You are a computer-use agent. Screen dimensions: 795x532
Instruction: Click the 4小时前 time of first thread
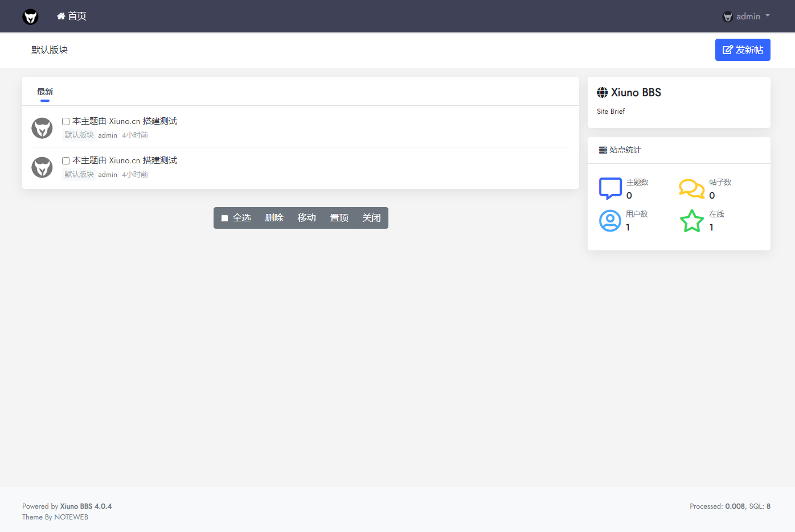coord(135,135)
